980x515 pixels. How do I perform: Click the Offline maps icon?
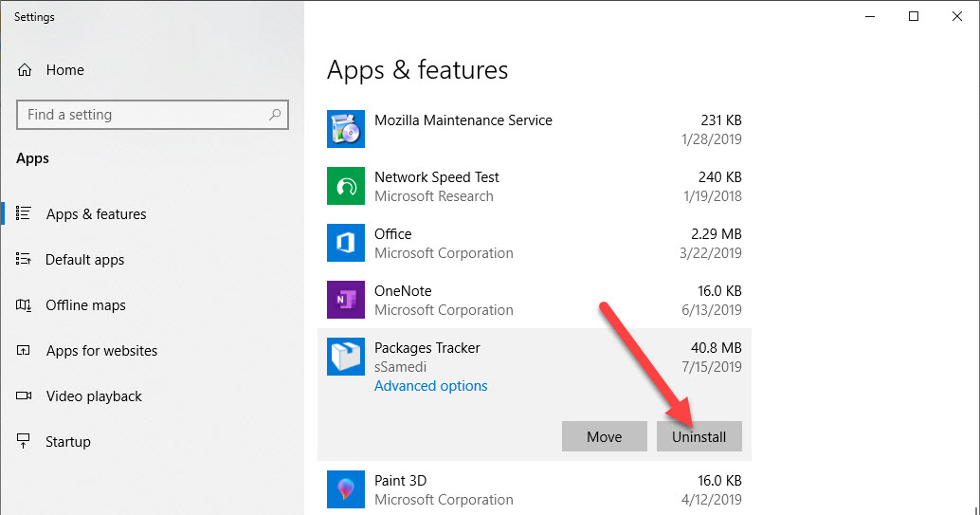(23, 304)
